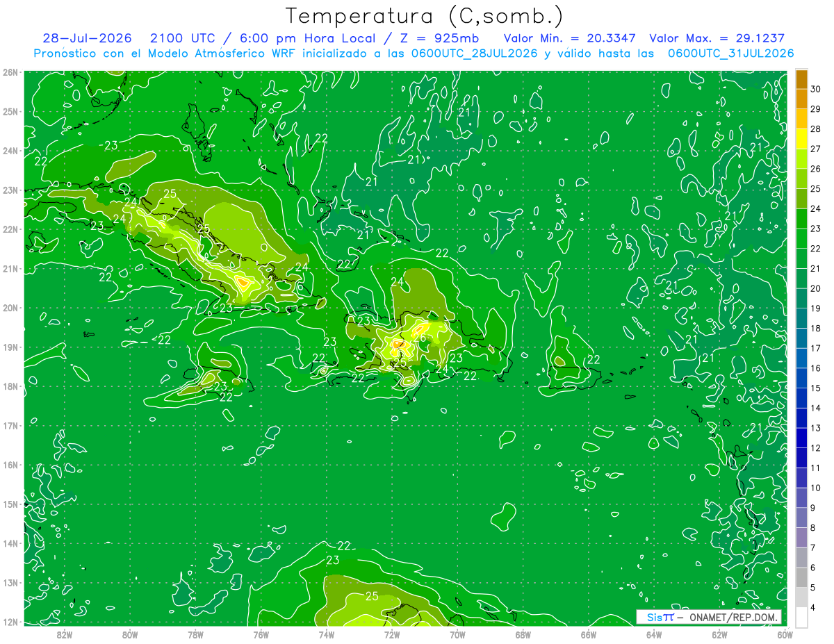The image size is (834, 644).
Task: Click the '20N' latitude label
Action: pos(10,308)
